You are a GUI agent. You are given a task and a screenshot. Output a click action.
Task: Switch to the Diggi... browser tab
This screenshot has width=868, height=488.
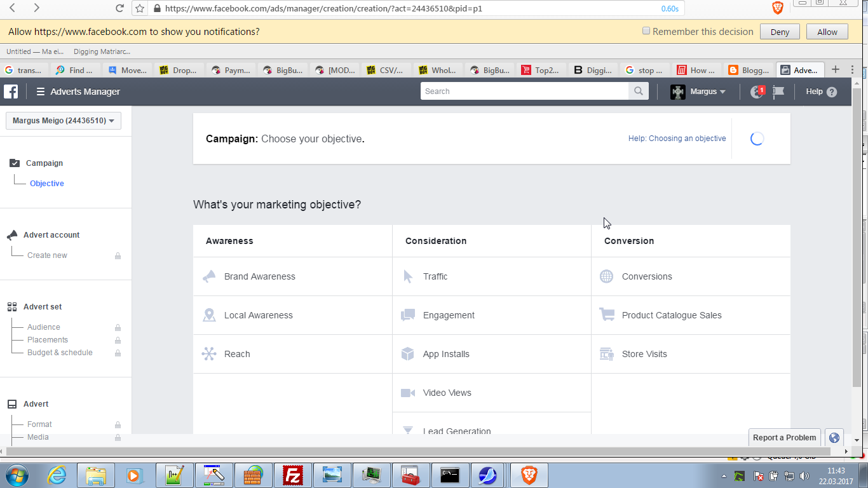click(x=592, y=70)
